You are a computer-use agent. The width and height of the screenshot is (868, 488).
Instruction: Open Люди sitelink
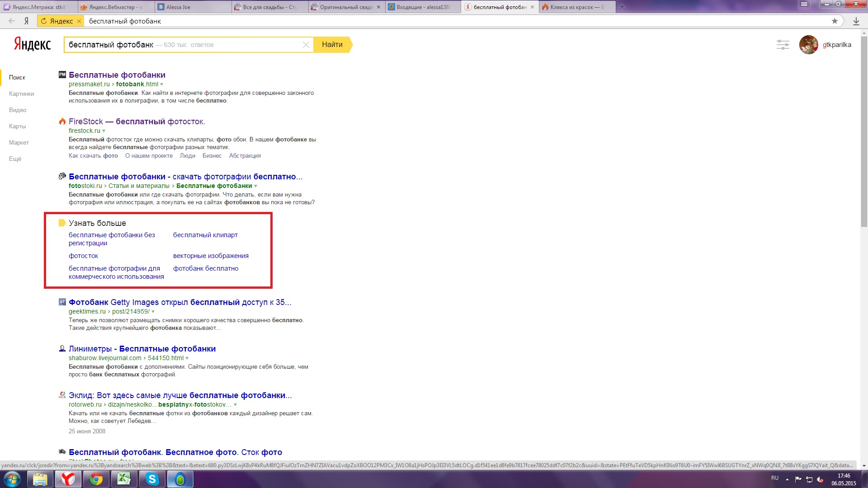188,156
